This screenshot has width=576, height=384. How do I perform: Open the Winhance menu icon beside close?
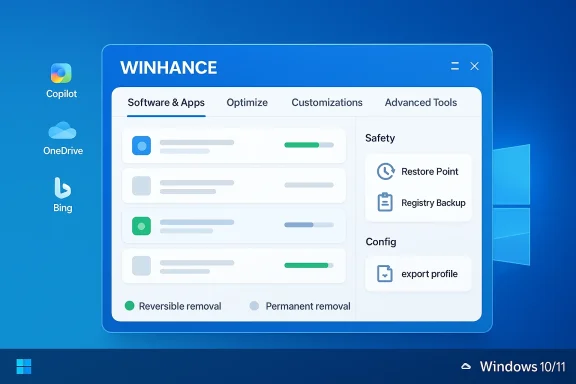pos(455,66)
